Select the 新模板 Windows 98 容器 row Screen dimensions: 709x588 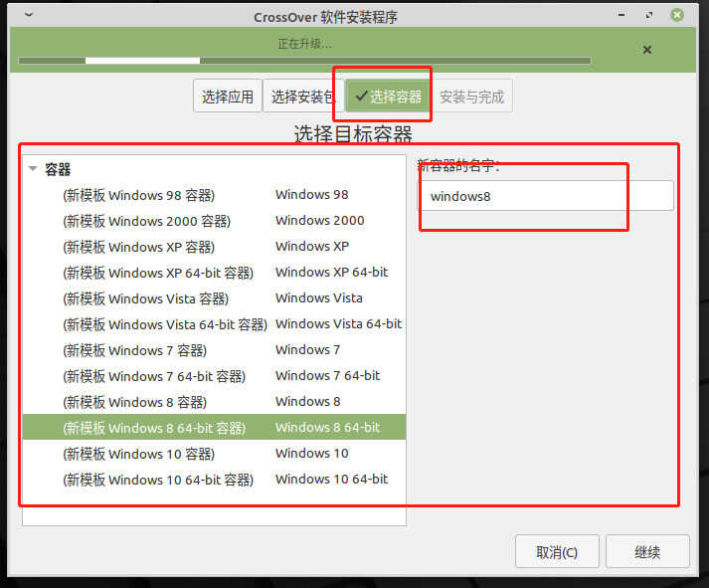click(x=214, y=195)
